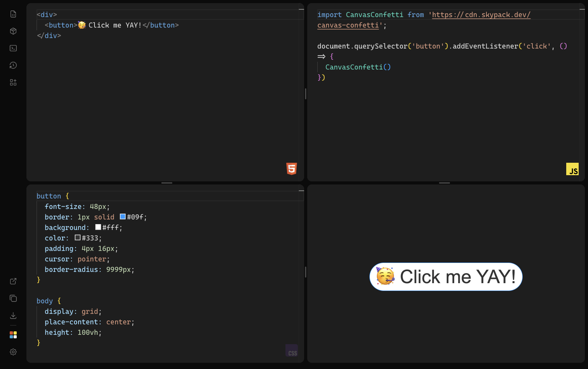Click the divider handle between HTML and JS
Viewport: 588px width, 369px height.
point(306,94)
